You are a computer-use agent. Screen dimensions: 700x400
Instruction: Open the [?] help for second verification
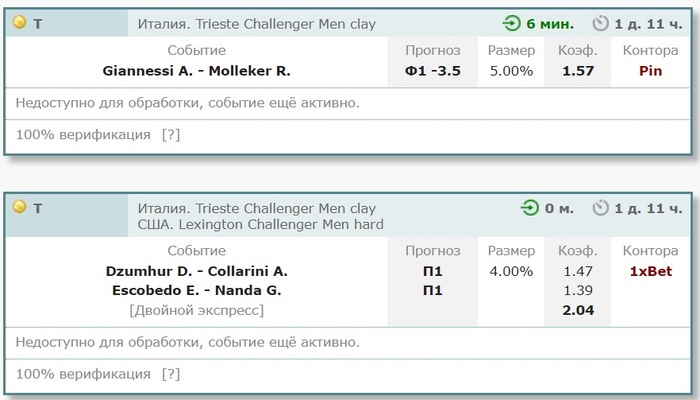pyautogui.click(x=171, y=374)
